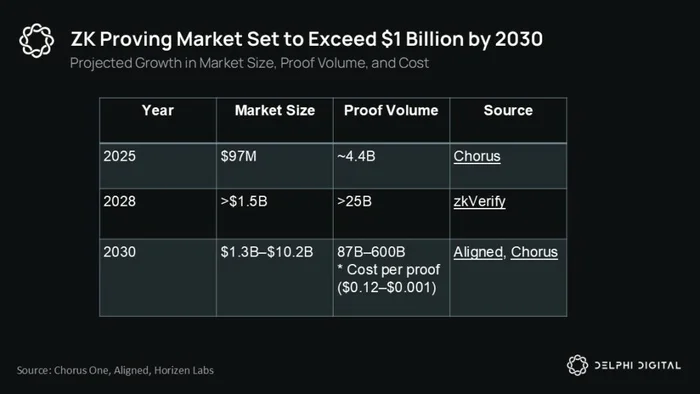Click the Market Size column header
Screen dimensions: 700x394
(x=275, y=120)
